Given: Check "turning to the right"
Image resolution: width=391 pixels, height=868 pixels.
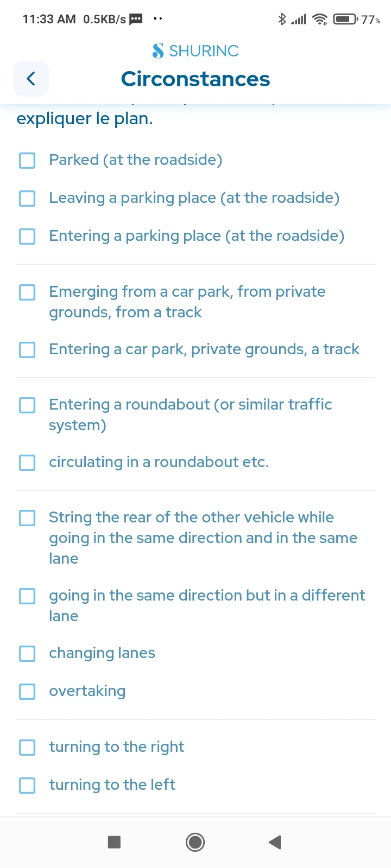Looking at the screenshot, I should (x=27, y=747).
